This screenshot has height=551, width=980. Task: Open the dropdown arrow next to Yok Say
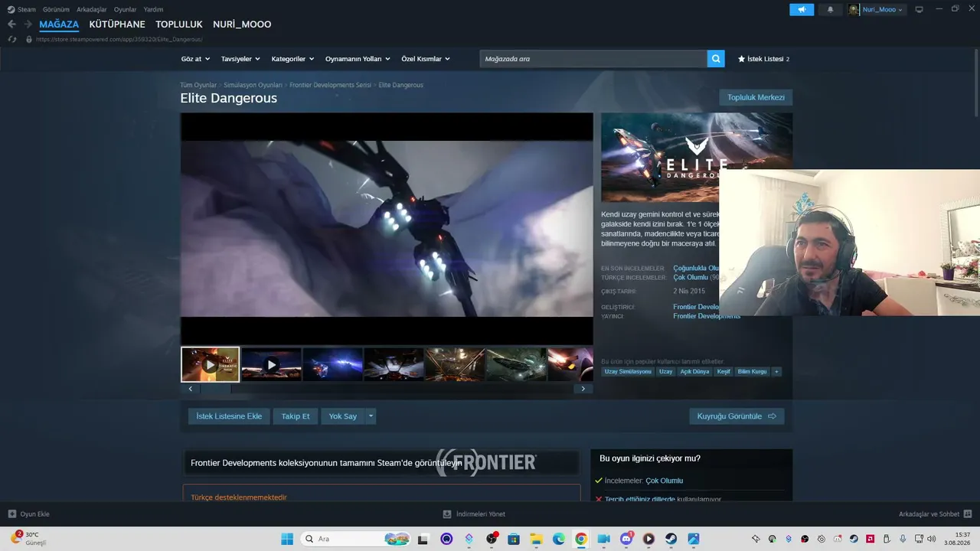(x=371, y=416)
